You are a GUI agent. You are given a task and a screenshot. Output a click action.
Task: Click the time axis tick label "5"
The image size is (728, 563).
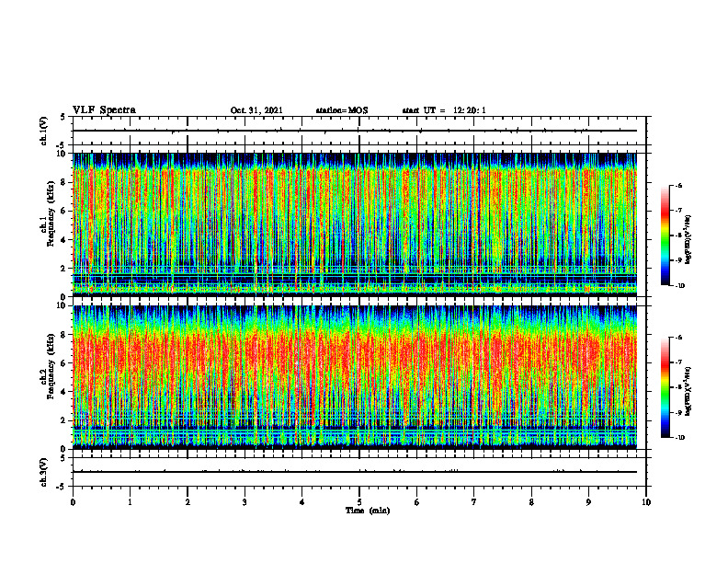tap(359, 502)
